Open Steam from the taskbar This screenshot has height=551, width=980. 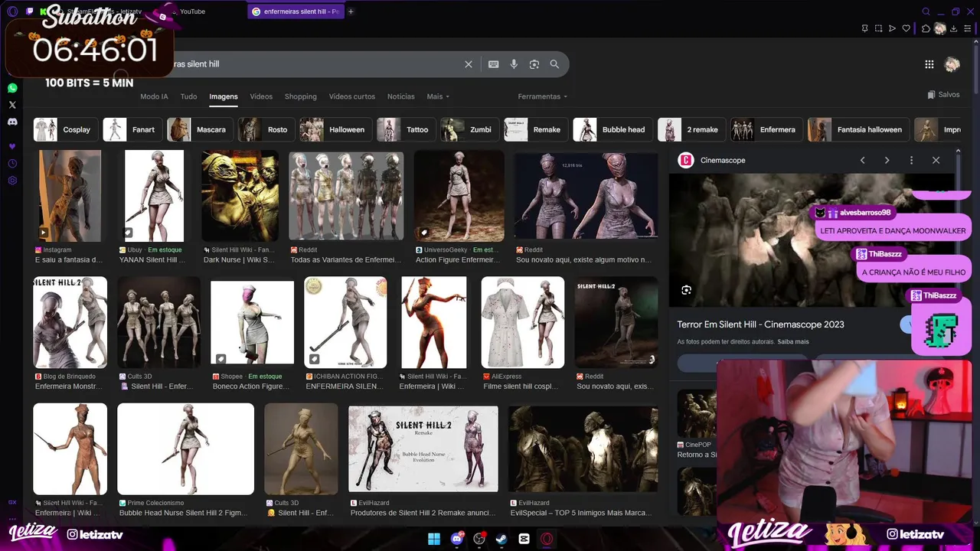tap(501, 539)
